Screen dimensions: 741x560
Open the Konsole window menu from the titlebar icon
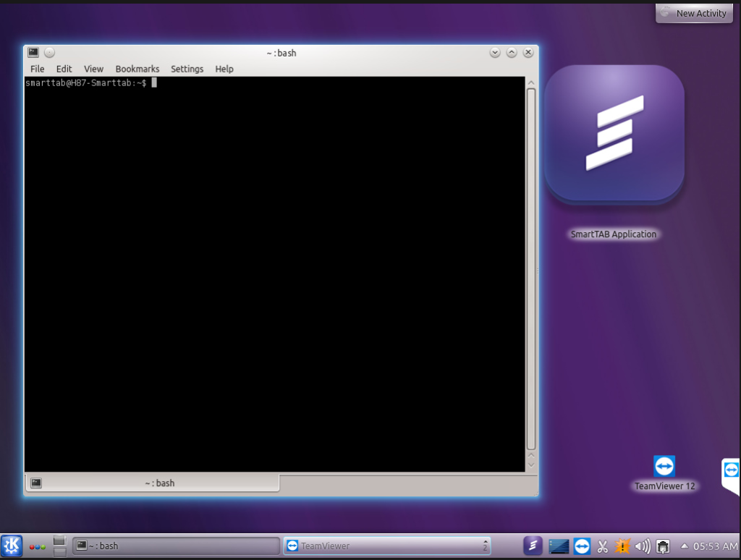(33, 52)
